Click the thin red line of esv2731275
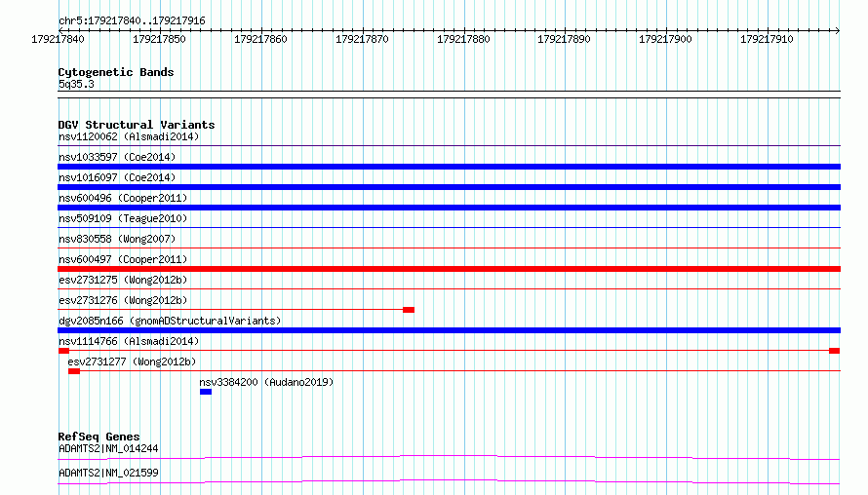The width and height of the screenshot is (868, 495). tap(449, 288)
